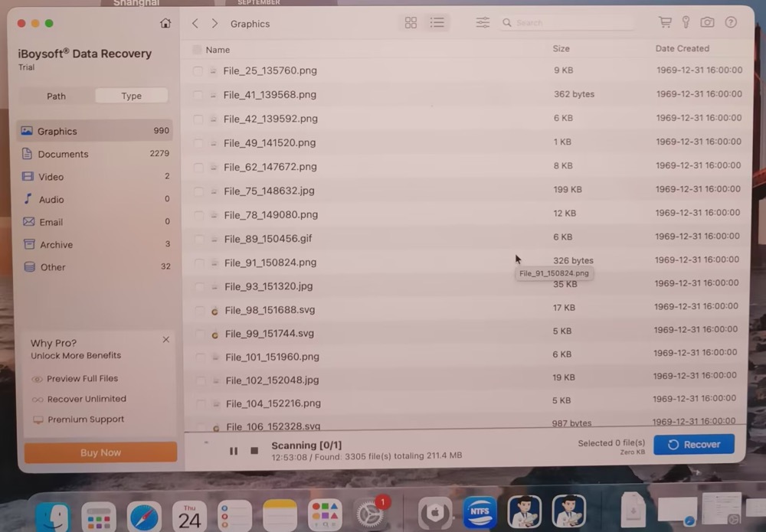The image size is (766, 532).
Task: Select file name File_93_151320.jpg
Action: click(269, 286)
